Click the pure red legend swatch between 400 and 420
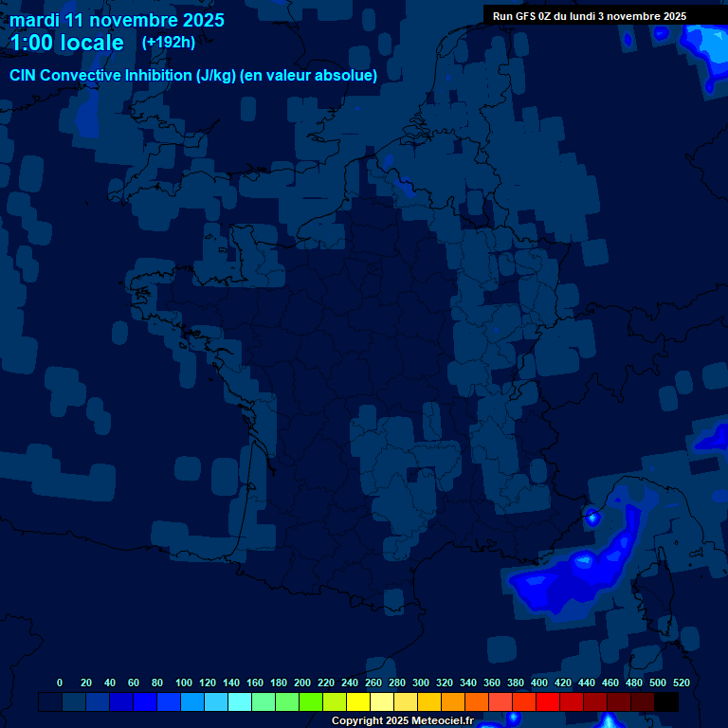This screenshot has width=728, height=728. (548, 701)
